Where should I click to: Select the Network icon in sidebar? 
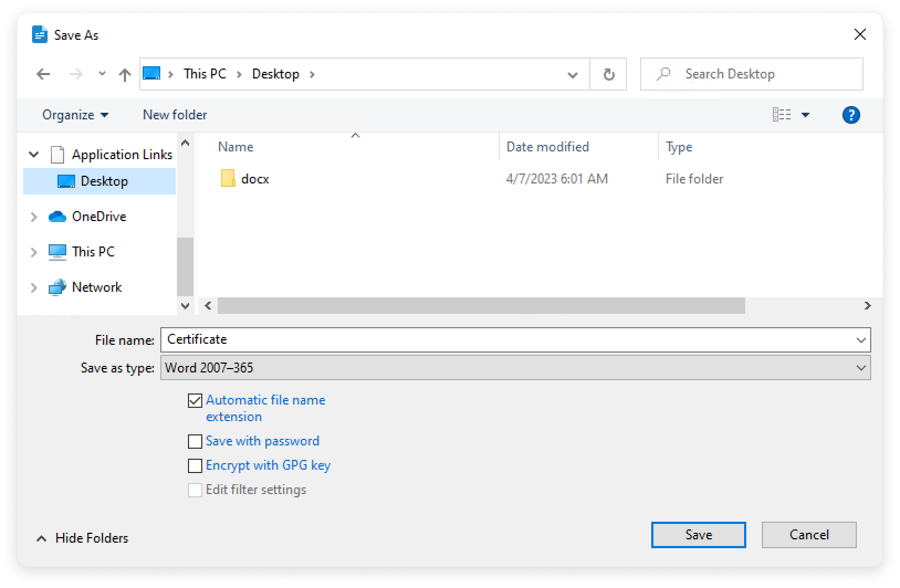tap(57, 287)
